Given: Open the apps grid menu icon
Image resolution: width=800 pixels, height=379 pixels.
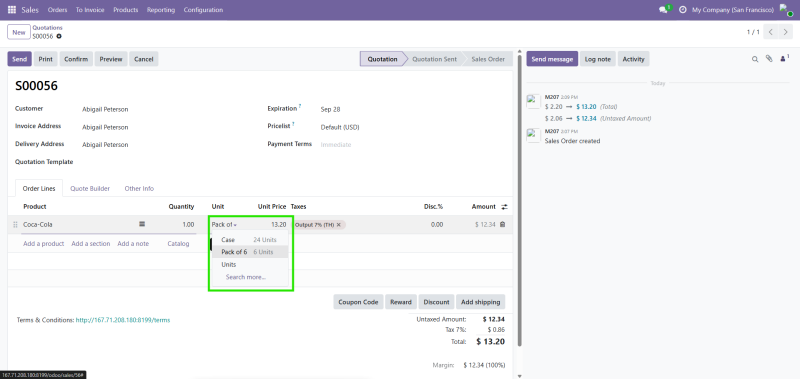Looking at the screenshot, I should tap(12, 10).
